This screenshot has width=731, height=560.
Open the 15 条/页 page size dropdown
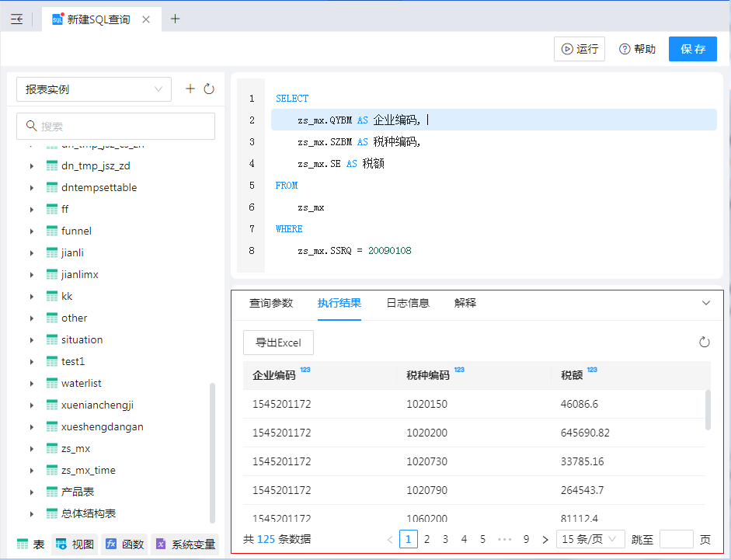click(x=590, y=539)
